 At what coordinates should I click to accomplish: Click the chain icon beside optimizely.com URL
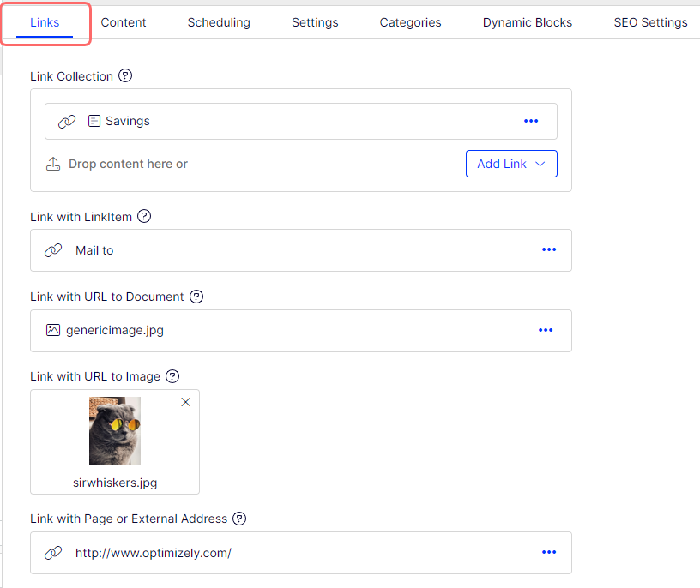click(x=53, y=553)
